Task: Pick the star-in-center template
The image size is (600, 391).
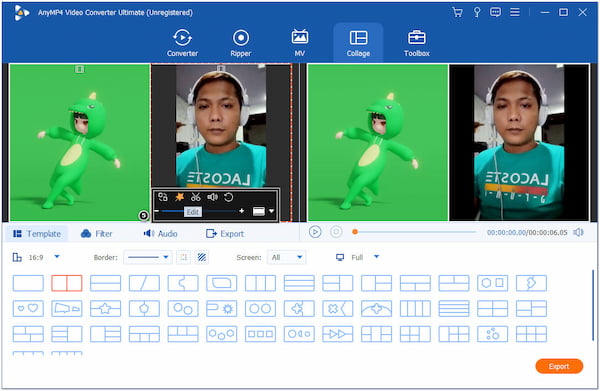Action: (106, 309)
